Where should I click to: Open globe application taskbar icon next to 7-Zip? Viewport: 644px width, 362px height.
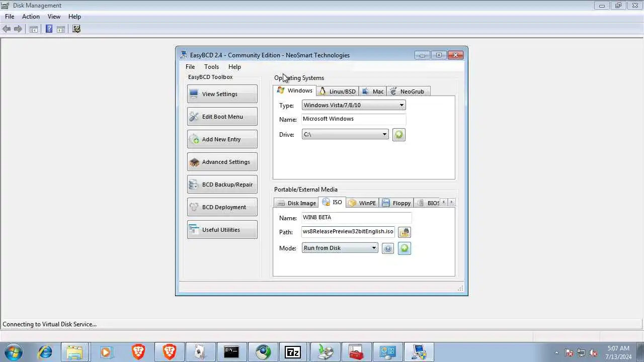tap(263, 352)
